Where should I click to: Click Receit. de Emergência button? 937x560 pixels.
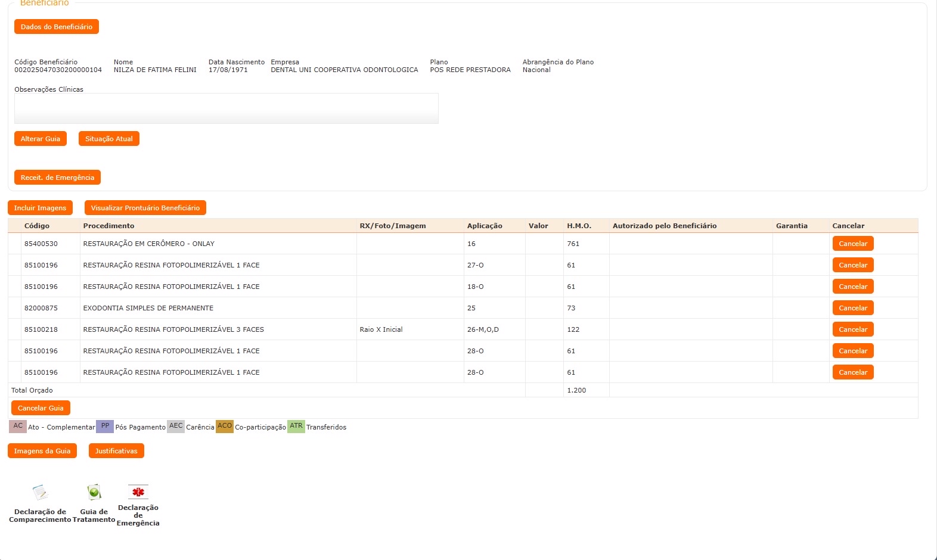(57, 178)
